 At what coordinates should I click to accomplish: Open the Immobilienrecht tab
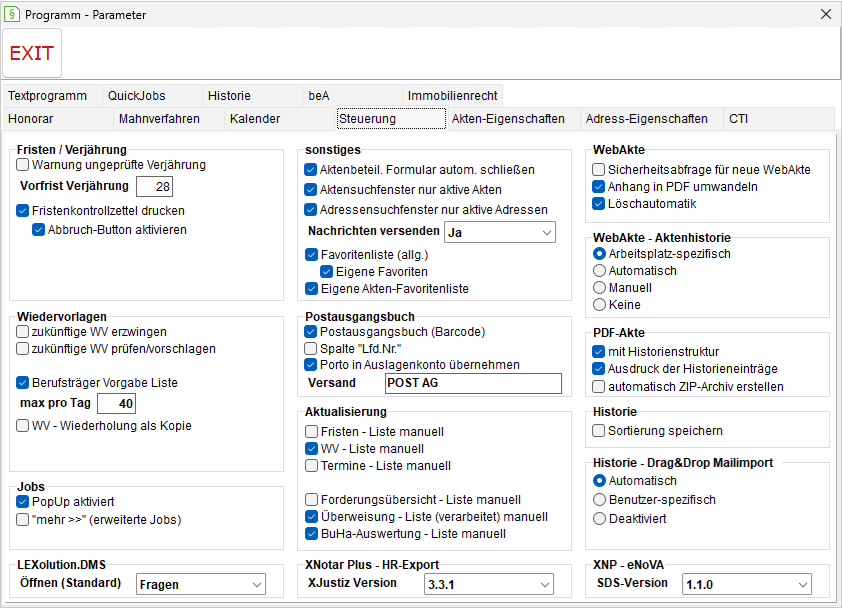452,96
